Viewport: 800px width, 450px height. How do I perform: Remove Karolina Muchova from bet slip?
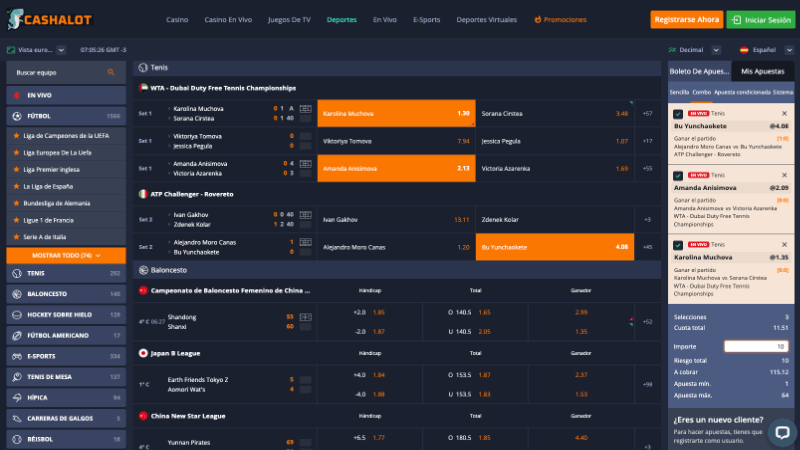click(784, 244)
